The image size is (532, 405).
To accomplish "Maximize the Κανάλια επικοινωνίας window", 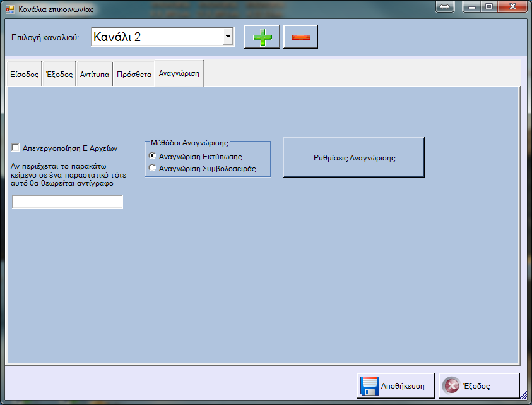I will [489, 6].
